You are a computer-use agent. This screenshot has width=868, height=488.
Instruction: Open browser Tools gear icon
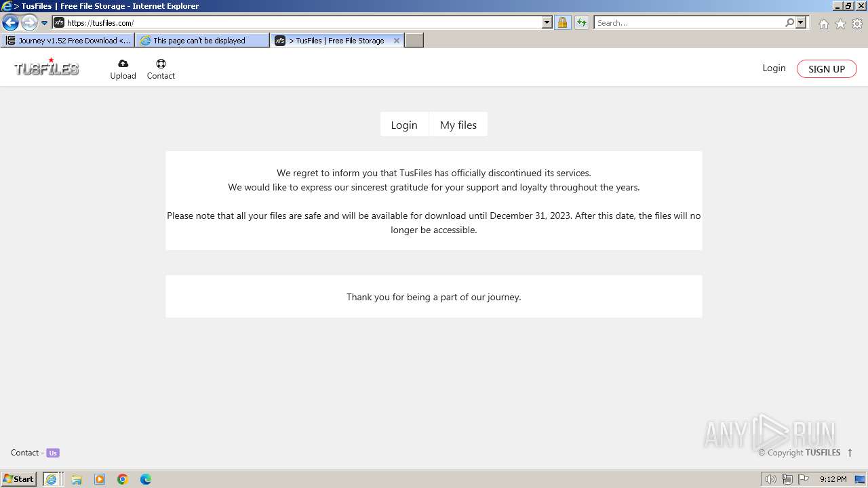click(x=857, y=24)
